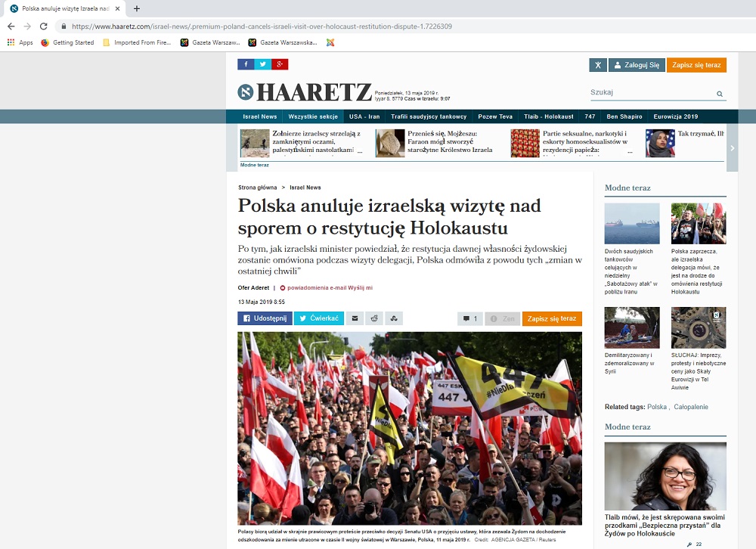
Task: Advance the trending carousel with right arrow
Action: pos(731,148)
